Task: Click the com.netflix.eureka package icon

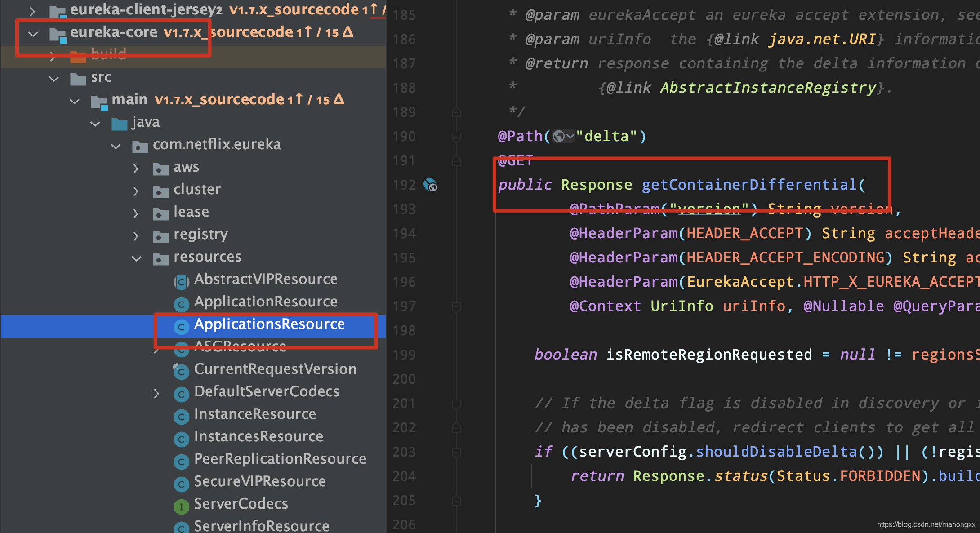Action: click(140, 147)
